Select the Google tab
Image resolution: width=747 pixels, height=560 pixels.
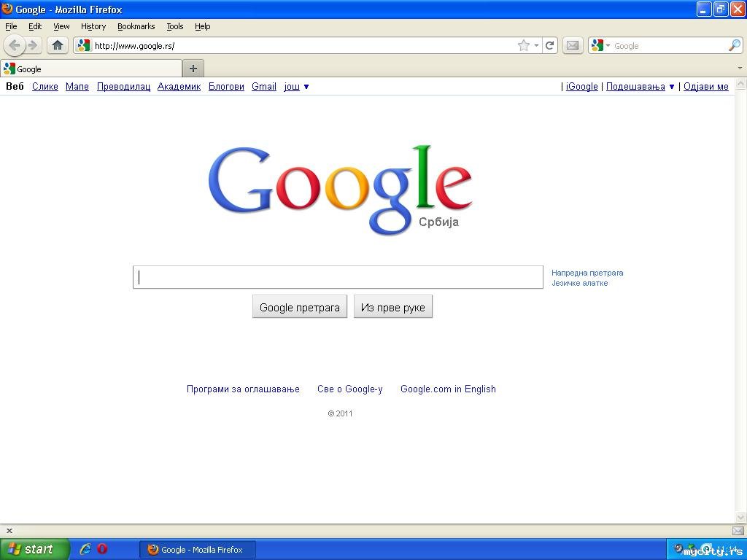click(x=91, y=69)
